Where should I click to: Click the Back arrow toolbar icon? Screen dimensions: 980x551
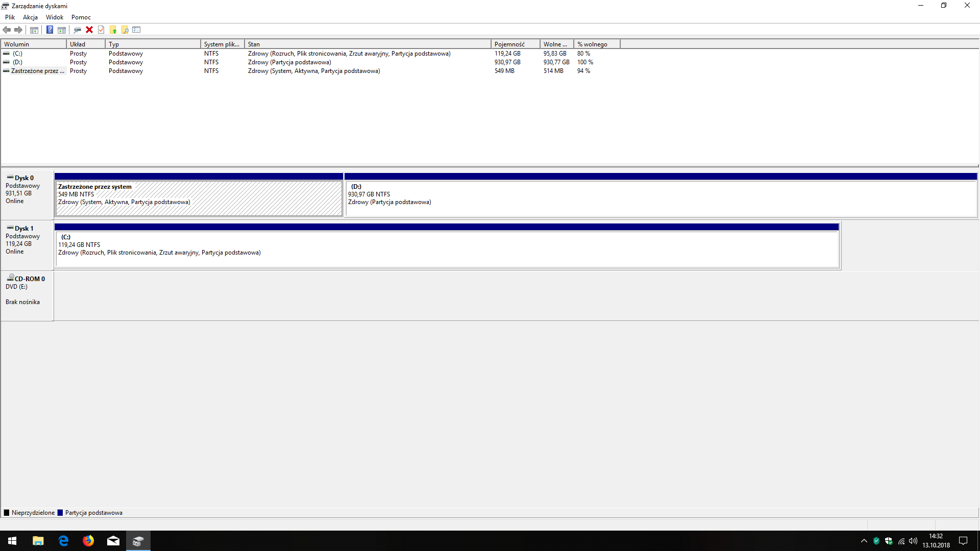coord(7,30)
